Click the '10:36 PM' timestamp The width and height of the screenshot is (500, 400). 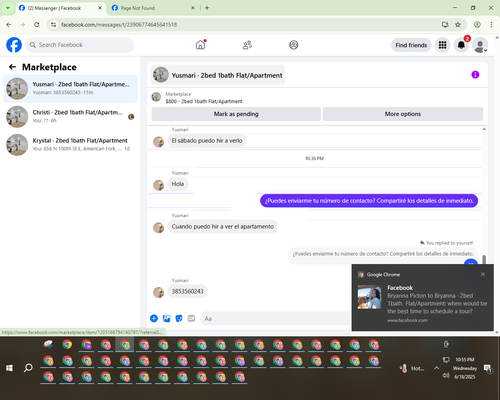tap(314, 158)
